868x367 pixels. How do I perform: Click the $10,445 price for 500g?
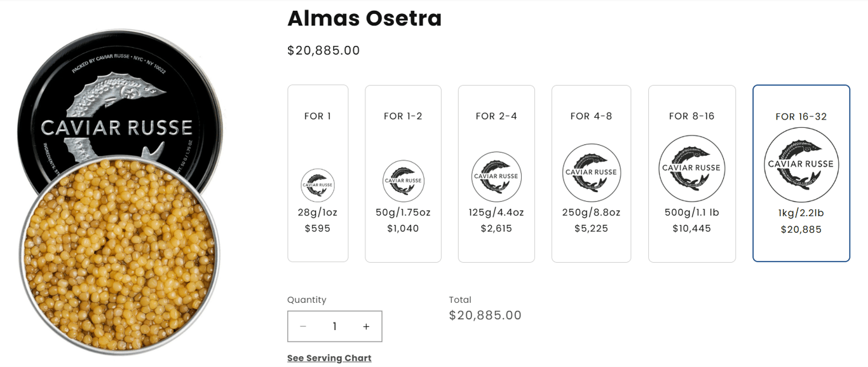pos(691,228)
